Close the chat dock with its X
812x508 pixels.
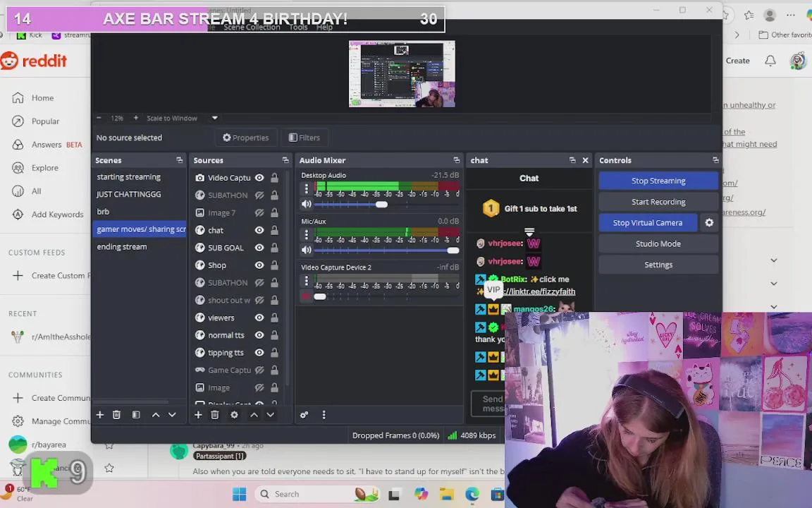point(586,160)
